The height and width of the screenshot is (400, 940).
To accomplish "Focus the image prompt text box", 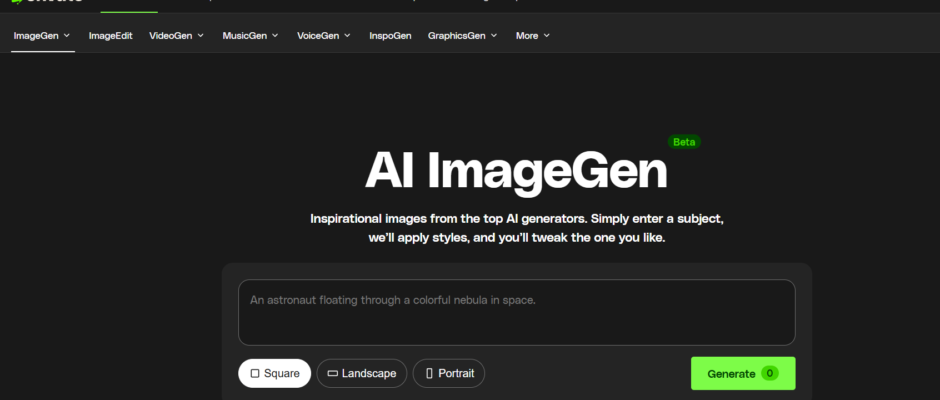I will pyautogui.click(x=516, y=312).
